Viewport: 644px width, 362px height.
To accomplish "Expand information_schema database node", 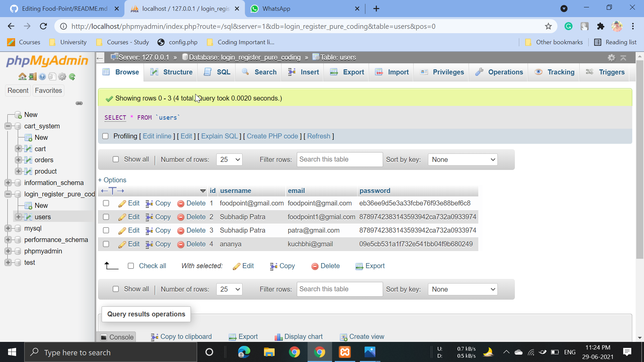I will 8,183.
